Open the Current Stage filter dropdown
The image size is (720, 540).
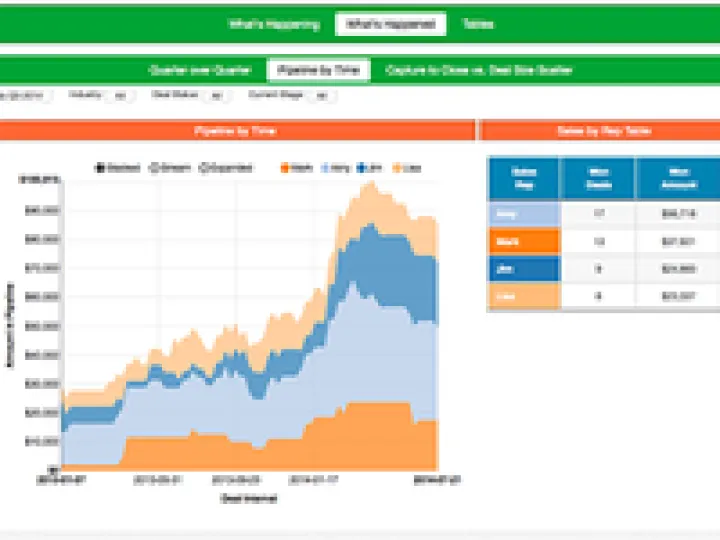coord(321,96)
